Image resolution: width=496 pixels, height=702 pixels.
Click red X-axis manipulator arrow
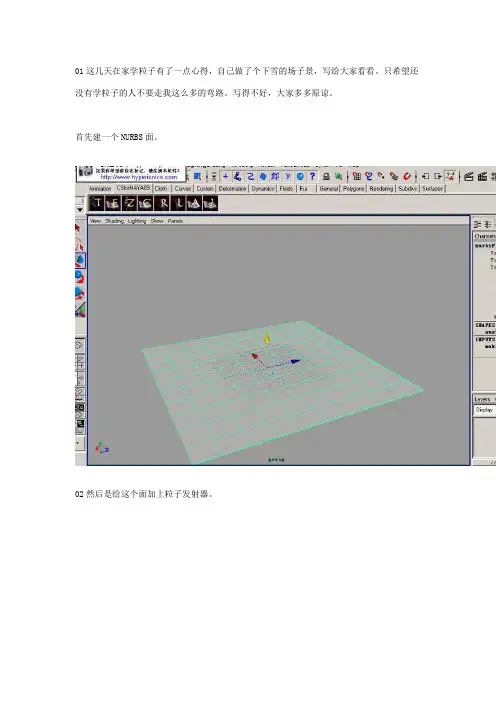pos(255,356)
